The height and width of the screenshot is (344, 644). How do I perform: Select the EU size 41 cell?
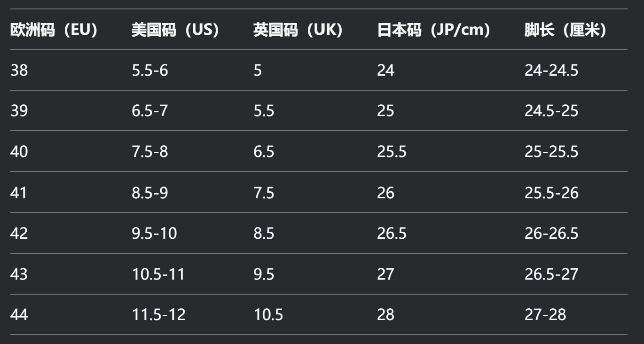[x=19, y=193]
